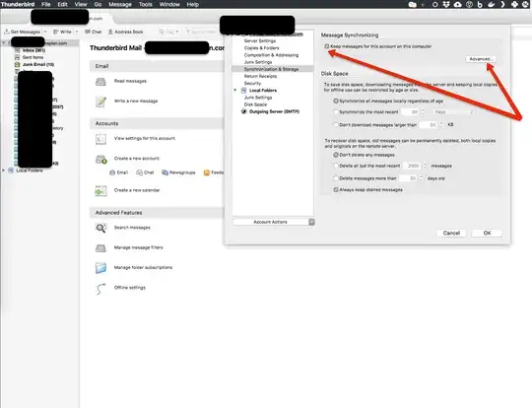Open Chat from the main toolbar
Viewport: 532px width, 408px height.
coord(94,32)
